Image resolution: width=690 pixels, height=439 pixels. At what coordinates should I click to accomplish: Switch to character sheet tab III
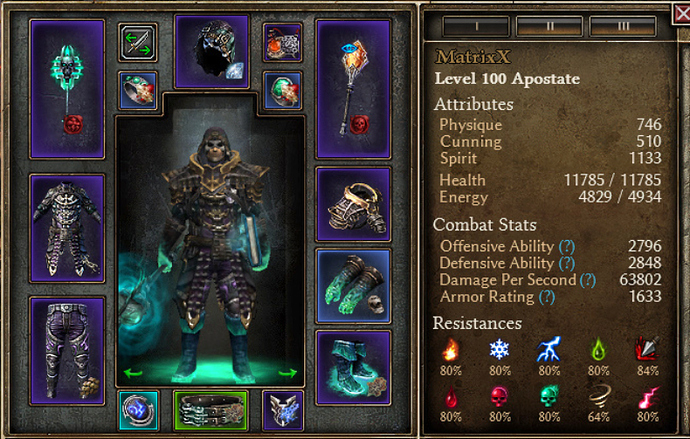(x=623, y=26)
